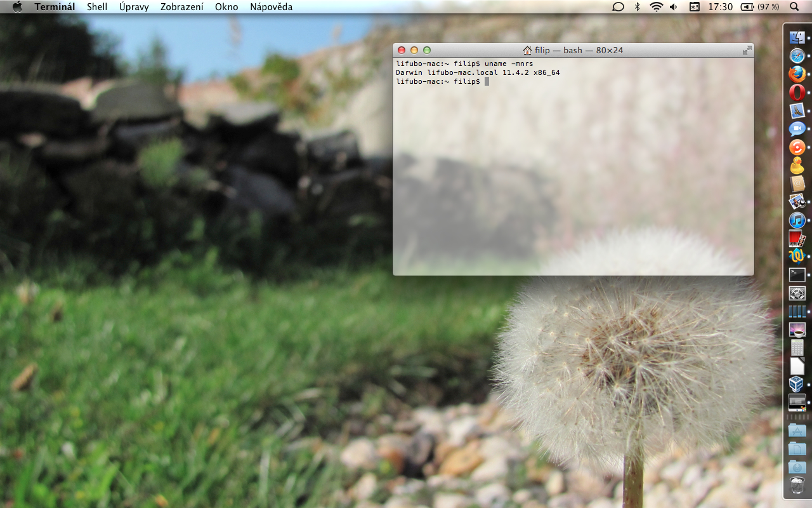
Task: Launch VirtualBox from the Dock
Action: (x=797, y=384)
